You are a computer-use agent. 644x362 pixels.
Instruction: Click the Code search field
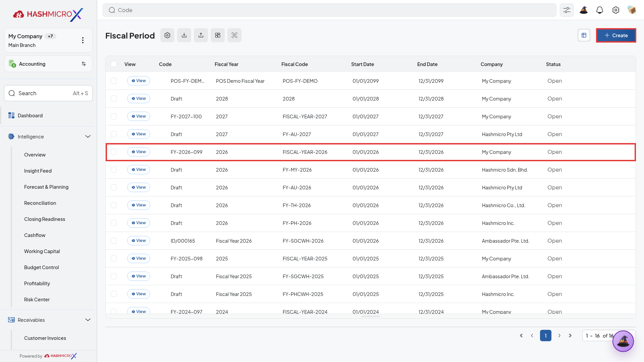pyautogui.click(x=329, y=10)
